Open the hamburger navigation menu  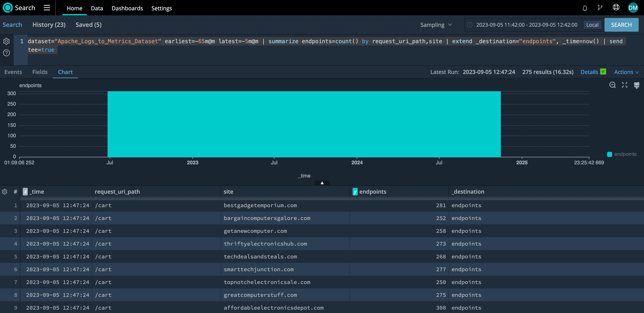click(47, 8)
